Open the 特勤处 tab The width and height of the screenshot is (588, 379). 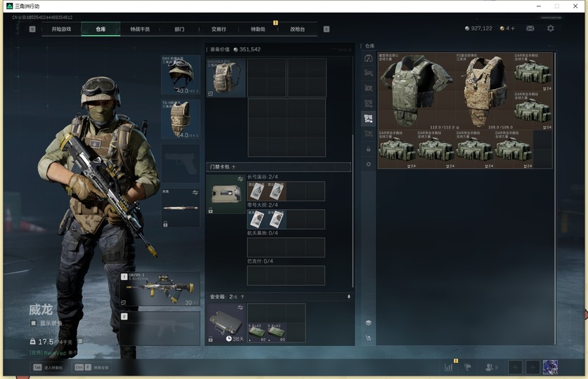coord(258,29)
